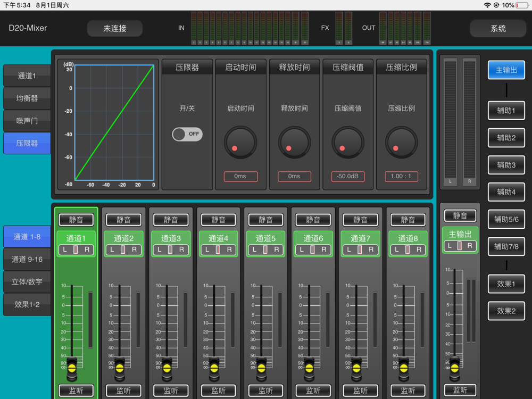
Task: Switch to 通道 1-8 bank
Action: click(x=27, y=237)
